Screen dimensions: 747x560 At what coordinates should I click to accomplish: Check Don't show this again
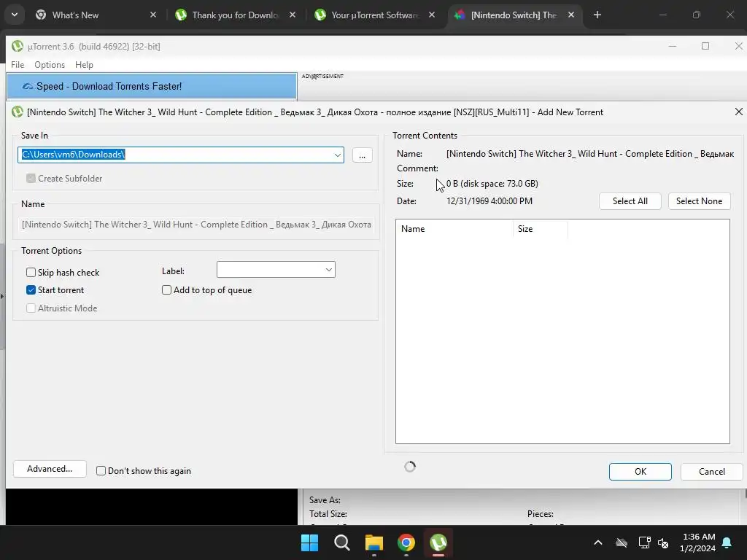(101, 471)
